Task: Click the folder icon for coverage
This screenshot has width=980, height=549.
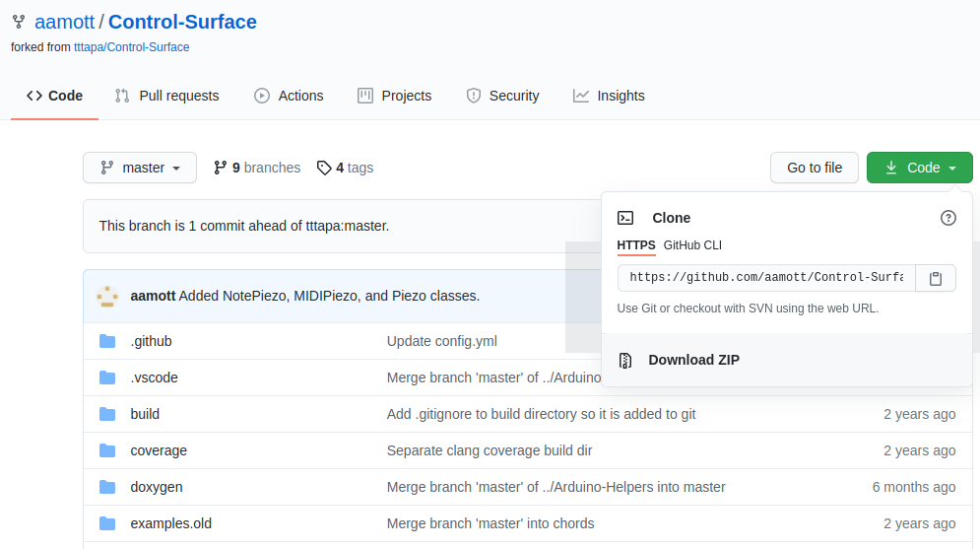Action: tap(107, 450)
